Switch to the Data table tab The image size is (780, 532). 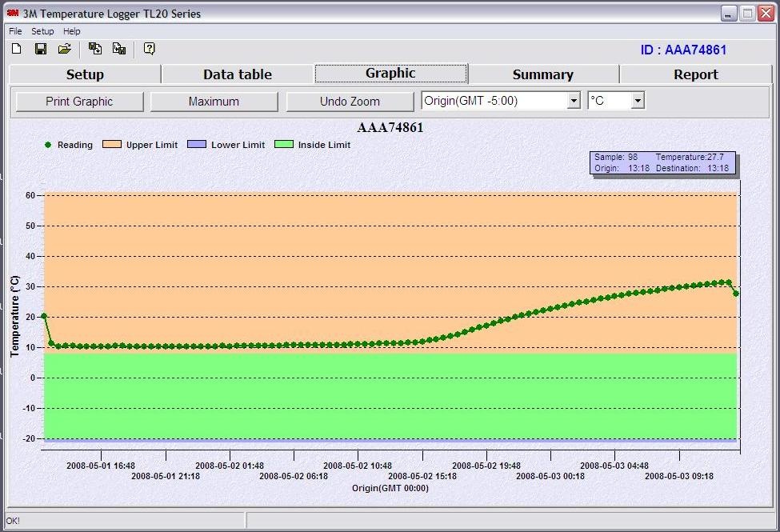tap(238, 74)
